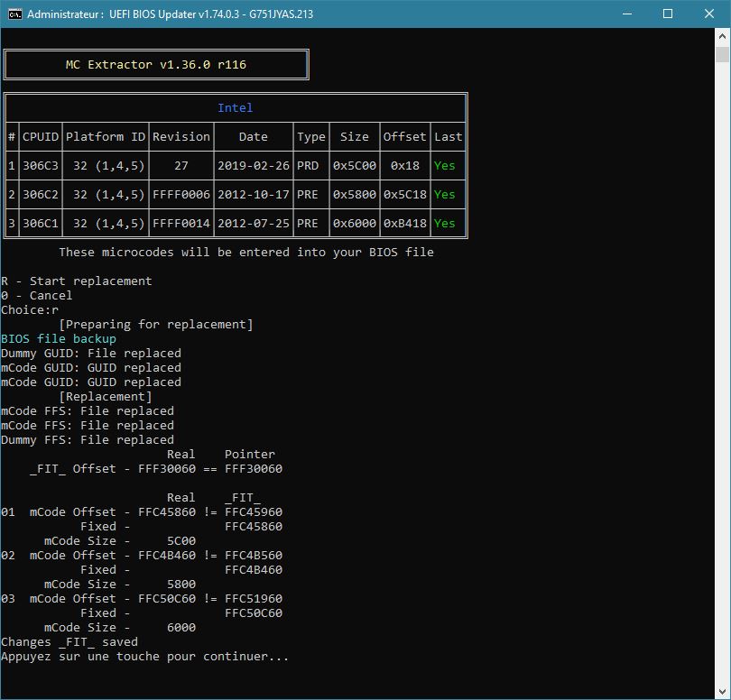Image resolution: width=731 pixels, height=700 pixels.
Task: Click offset cell '0xB418'
Action: [404, 223]
